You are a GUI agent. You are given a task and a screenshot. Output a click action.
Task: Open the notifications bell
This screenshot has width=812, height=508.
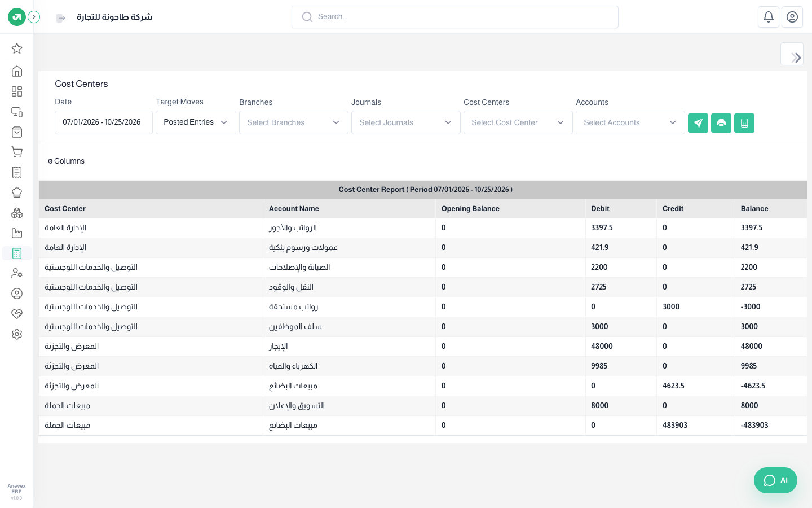(769, 17)
